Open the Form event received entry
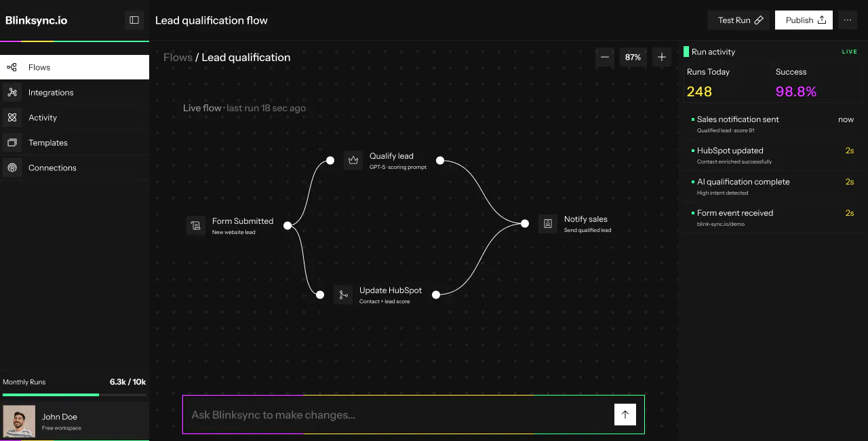This screenshot has height=441, width=868. click(773, 218)
